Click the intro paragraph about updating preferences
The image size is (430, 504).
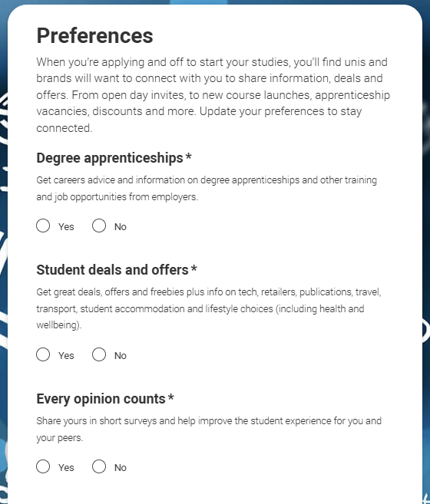point(213,95)
